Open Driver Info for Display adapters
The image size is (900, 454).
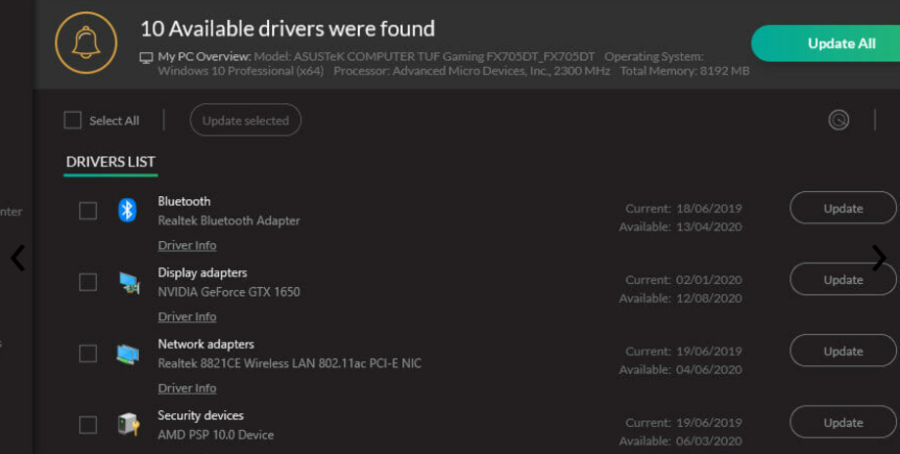187,317
